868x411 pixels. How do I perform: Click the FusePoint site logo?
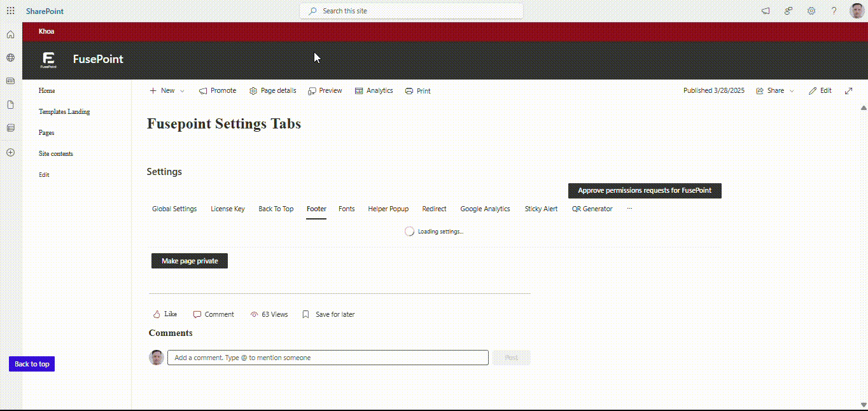coord(48,60)
